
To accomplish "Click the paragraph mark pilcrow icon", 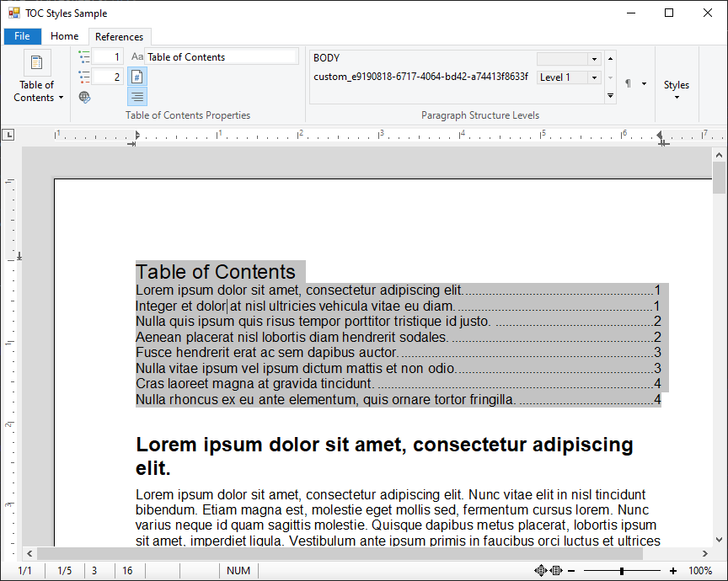I will coord(628,83).
